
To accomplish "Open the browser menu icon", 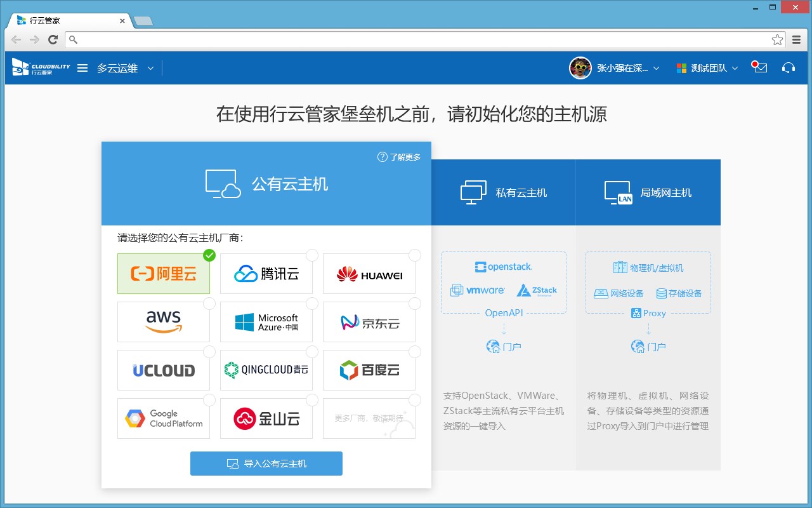I will 797,39.
